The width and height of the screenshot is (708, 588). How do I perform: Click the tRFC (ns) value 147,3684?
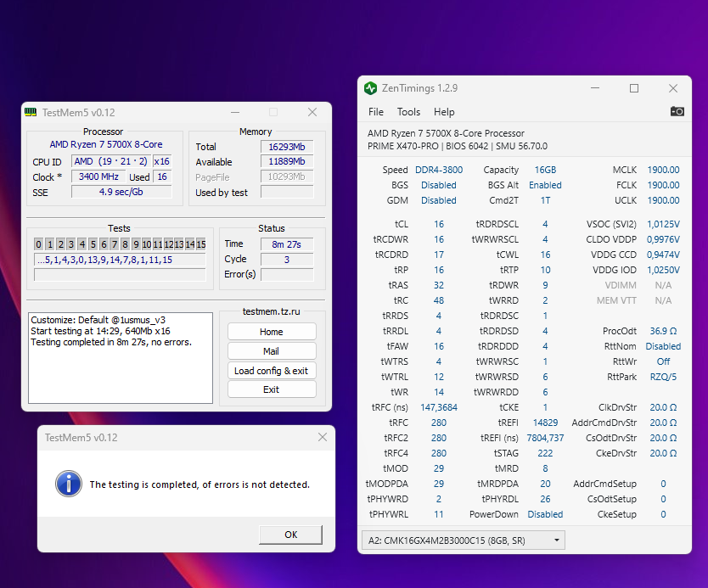[438, 407]
